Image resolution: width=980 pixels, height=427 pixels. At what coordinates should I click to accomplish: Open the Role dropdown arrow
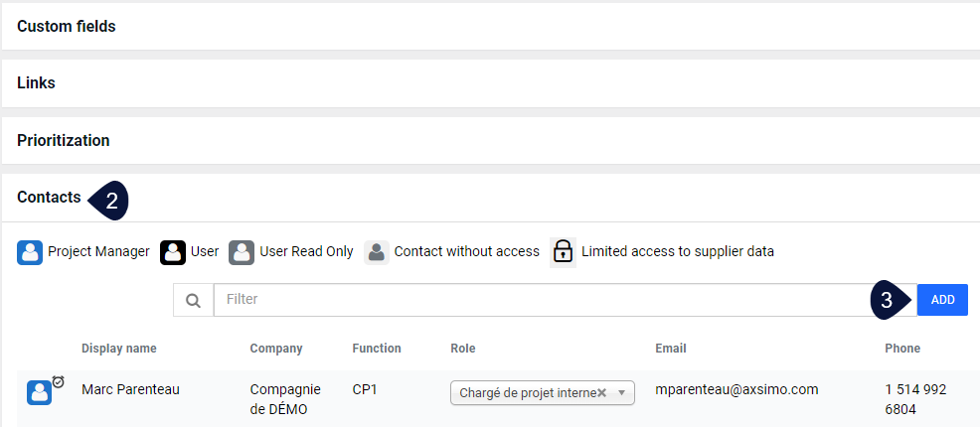click(x=621, y=392)
